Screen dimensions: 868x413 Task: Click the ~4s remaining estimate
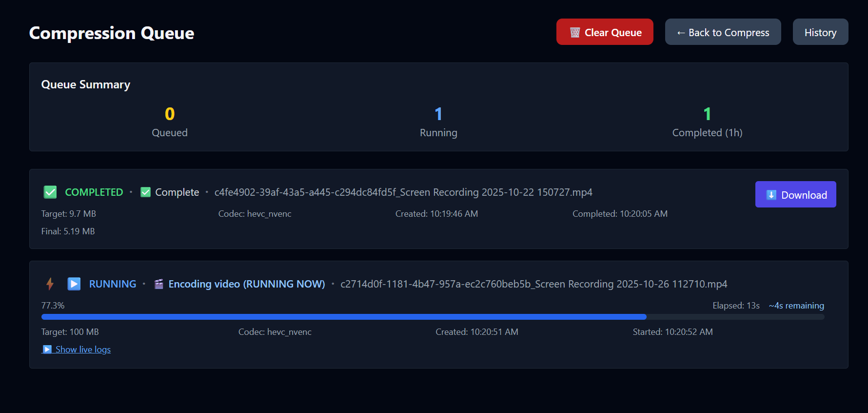(x=796, y=306)
